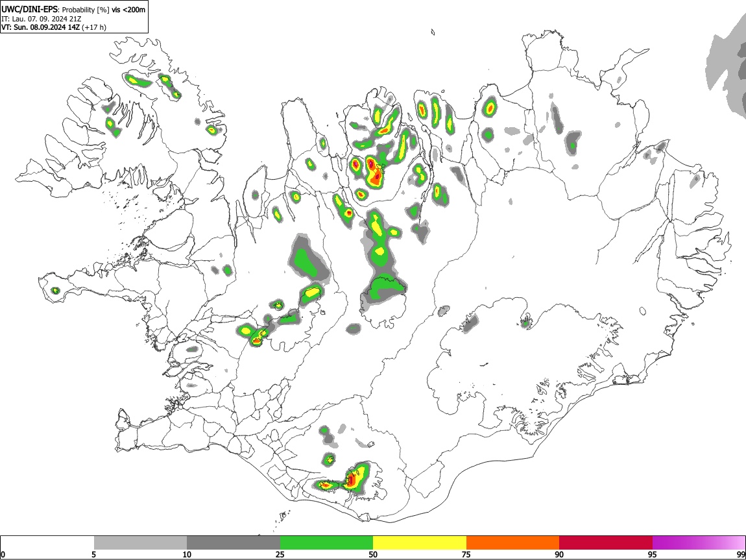Click the white 0-5% legend swatch

click(x=47, y=543)
